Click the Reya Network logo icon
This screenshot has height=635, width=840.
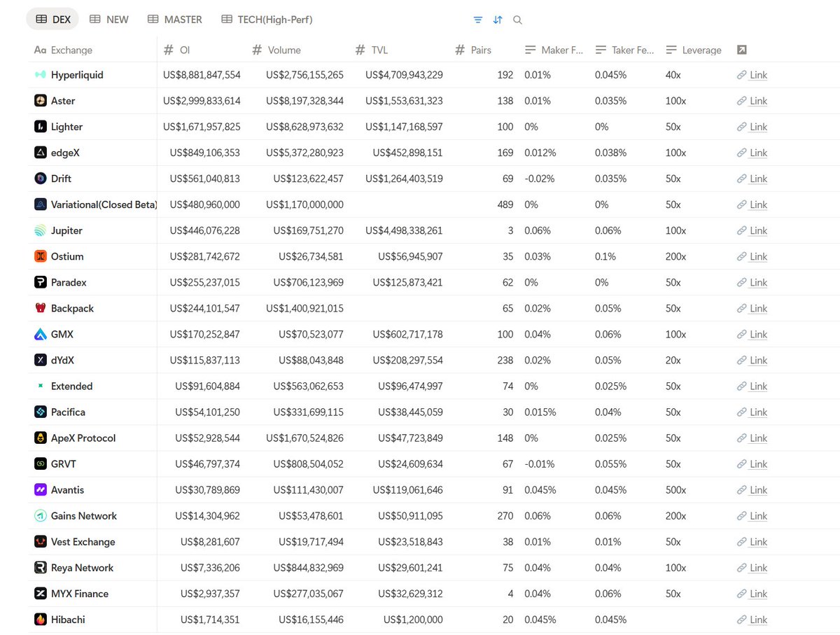coord(41,567)
